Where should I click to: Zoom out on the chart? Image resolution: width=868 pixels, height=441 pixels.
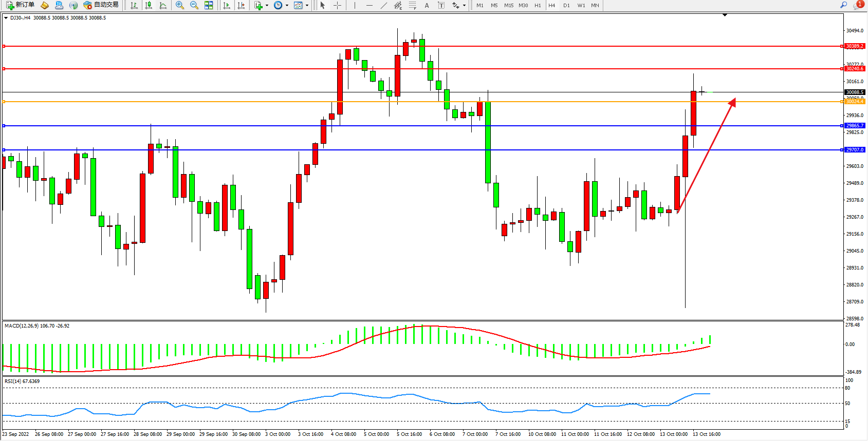click(x=194, y=5)
